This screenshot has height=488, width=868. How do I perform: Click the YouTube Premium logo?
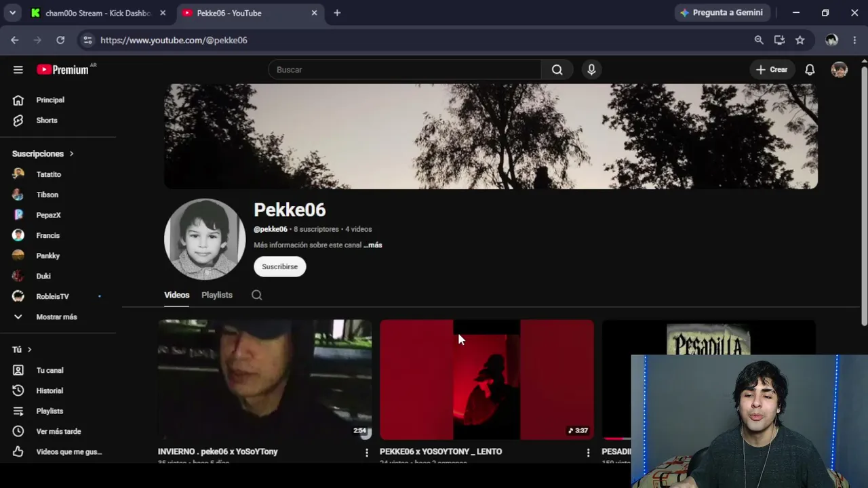click(62, 70)
